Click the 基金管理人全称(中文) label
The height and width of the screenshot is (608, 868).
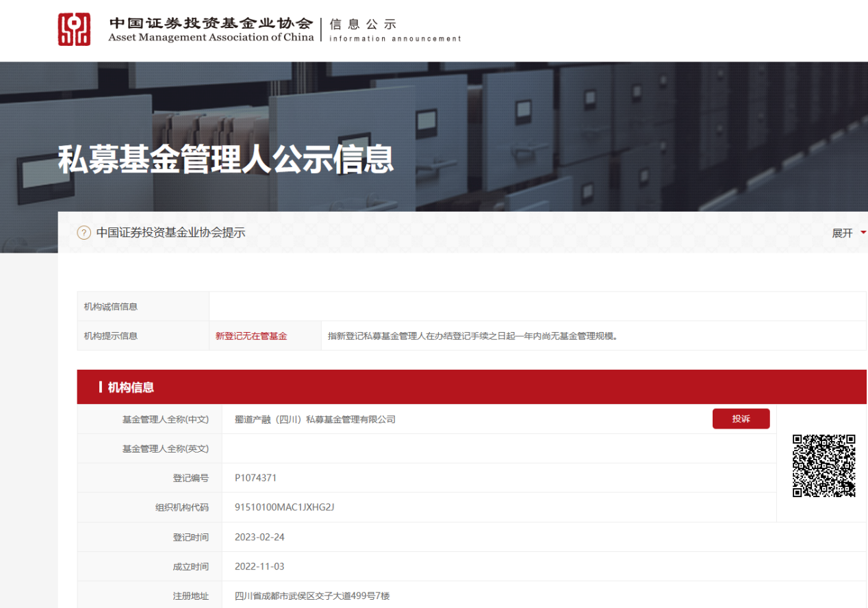coord(166,419)
